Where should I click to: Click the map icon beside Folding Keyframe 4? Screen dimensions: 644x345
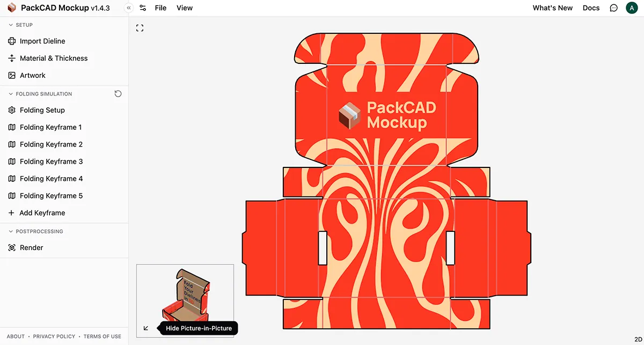[12, 179]
